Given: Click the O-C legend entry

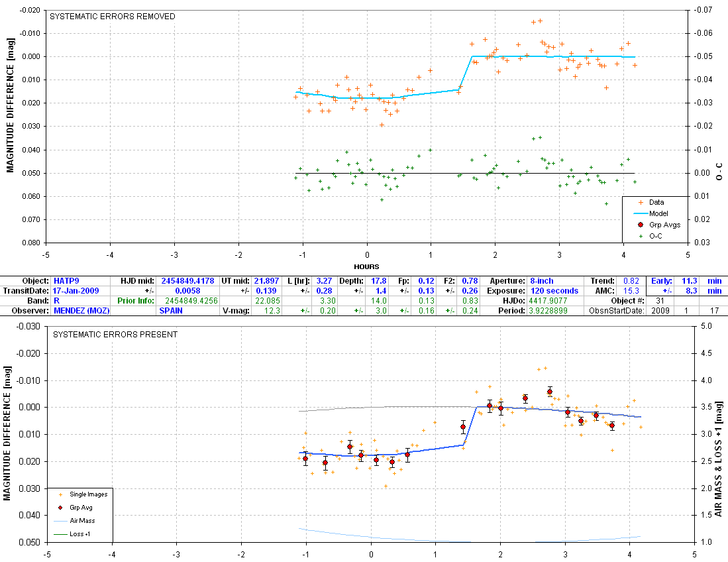Looking at the screenshot, I should pyautogui.click(x=651, y=236).
